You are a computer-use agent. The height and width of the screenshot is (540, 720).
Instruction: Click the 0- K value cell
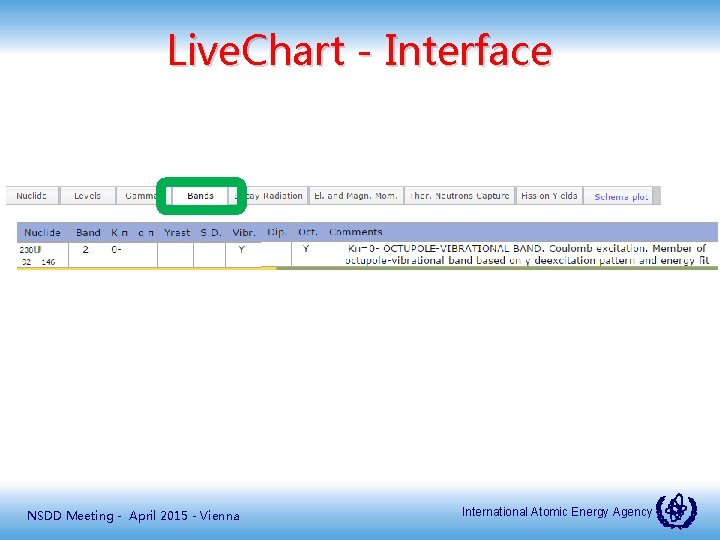tap(116, 250)
